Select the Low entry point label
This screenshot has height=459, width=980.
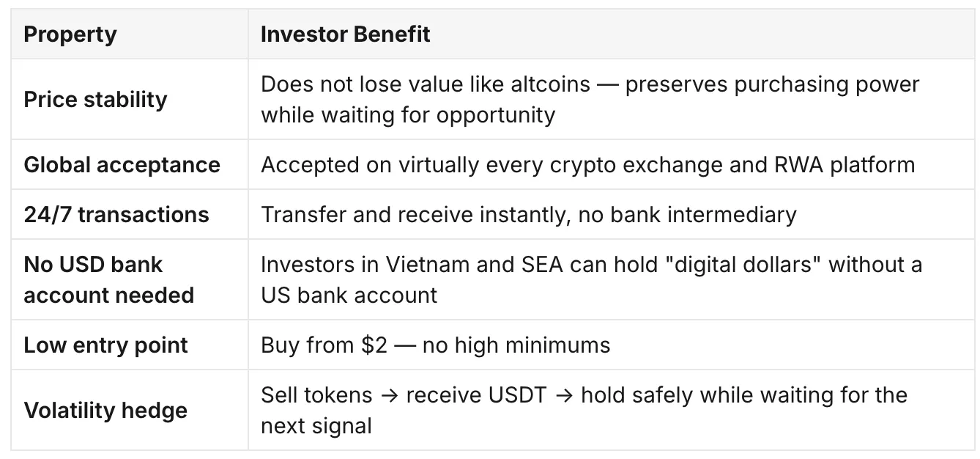[x=106, y=345]
